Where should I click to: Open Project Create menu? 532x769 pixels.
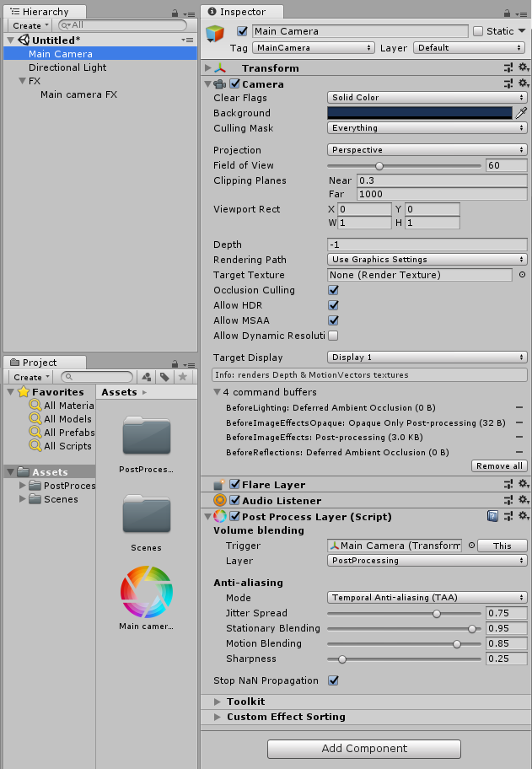pyautogui.click(x=31, y=377)
